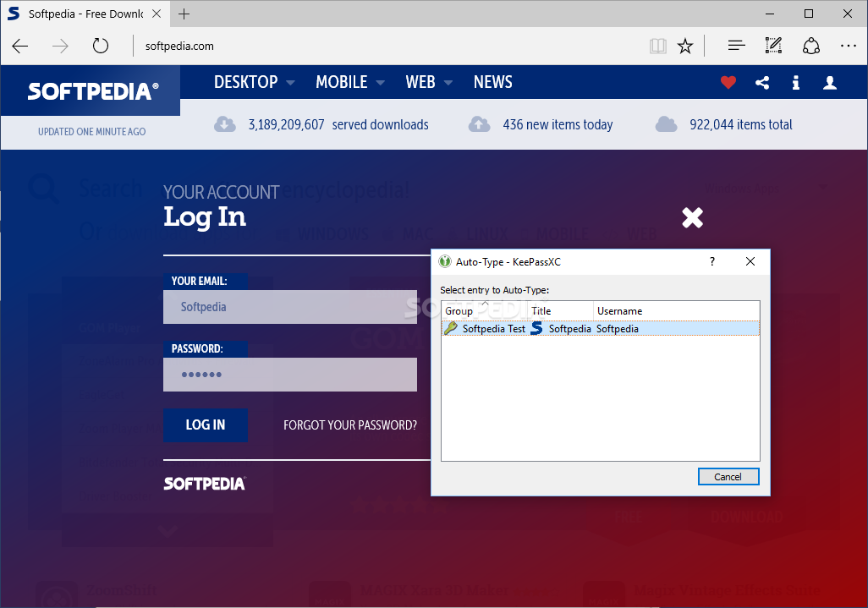Click the new items today cloud icon
This screenshot has height=608, width=868.
[480, 124]
